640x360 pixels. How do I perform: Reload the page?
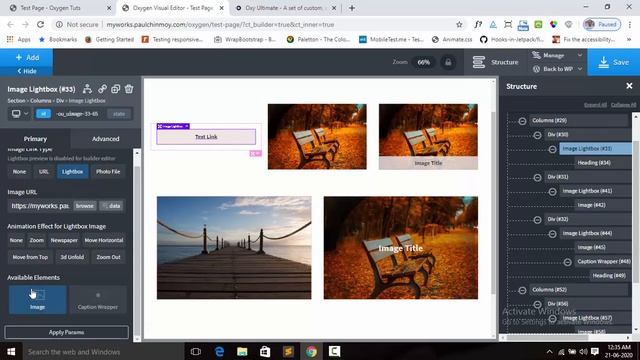[x=40, y=24]
